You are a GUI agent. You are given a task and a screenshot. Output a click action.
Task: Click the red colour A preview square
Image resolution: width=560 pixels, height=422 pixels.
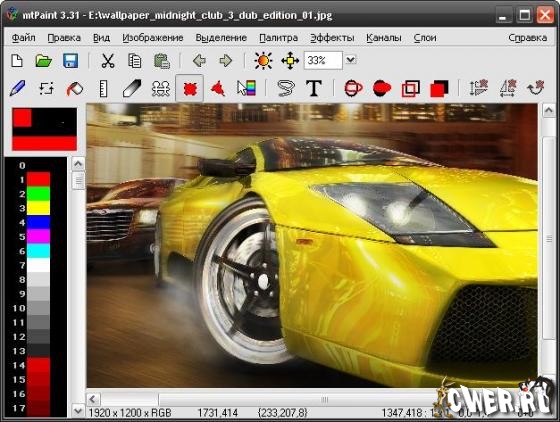pyautogui.click(x=22, y=117)
